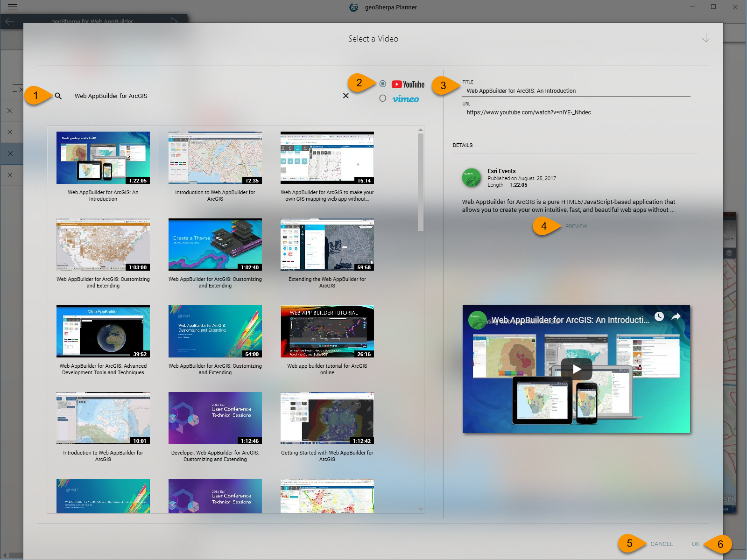This screenshot has height=560, width=747.
Task: Select the Web App Builder Tutorial 26:16 video
Action: (327, 331)
